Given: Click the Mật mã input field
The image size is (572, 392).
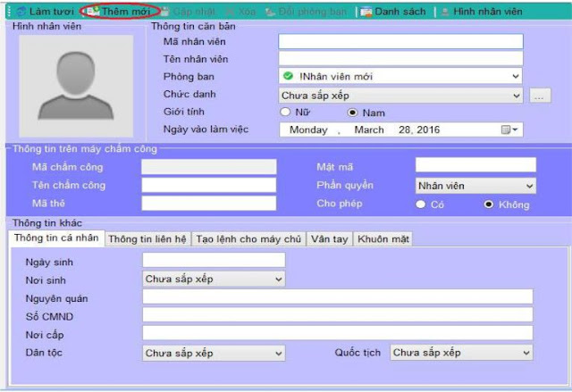Looking at the screenshot, I should 475,164.
